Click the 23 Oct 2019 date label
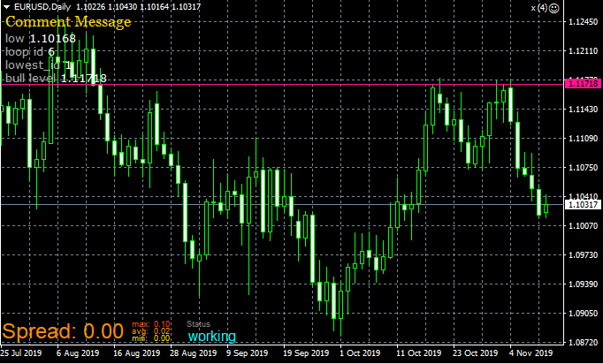 click(x=475, y=353)
